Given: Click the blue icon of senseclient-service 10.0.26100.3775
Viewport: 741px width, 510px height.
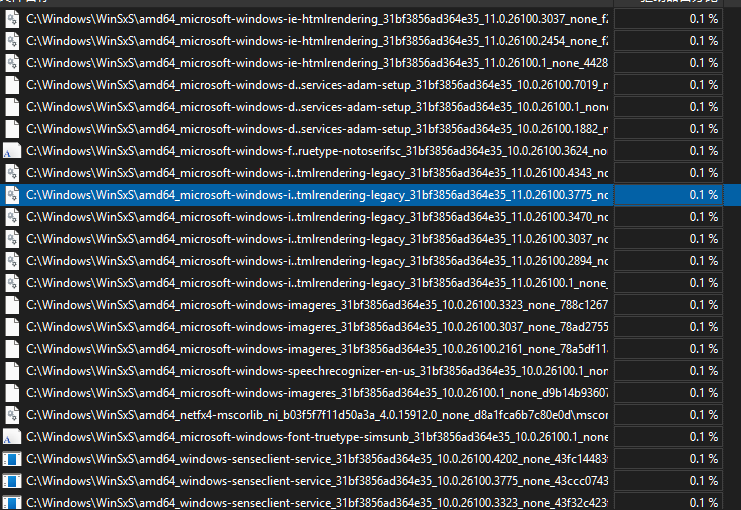Looking at the screenshot, I should coord(12,481).
